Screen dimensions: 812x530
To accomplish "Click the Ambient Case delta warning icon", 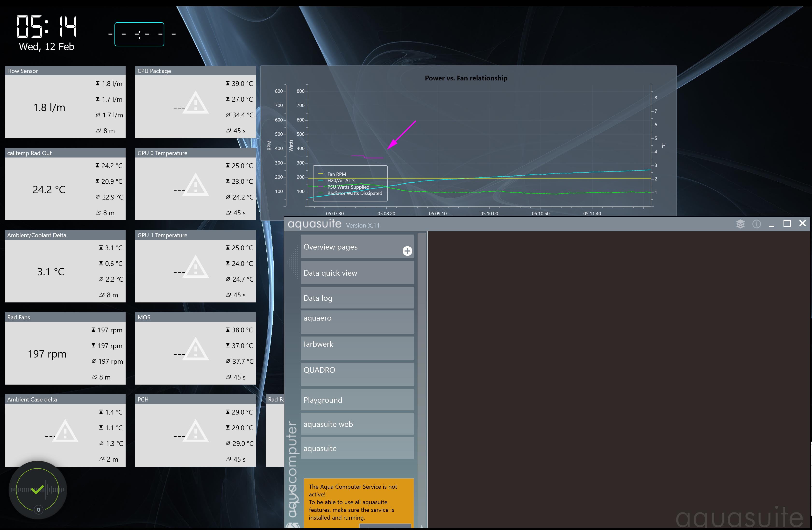I will click(x=65, y=431).
